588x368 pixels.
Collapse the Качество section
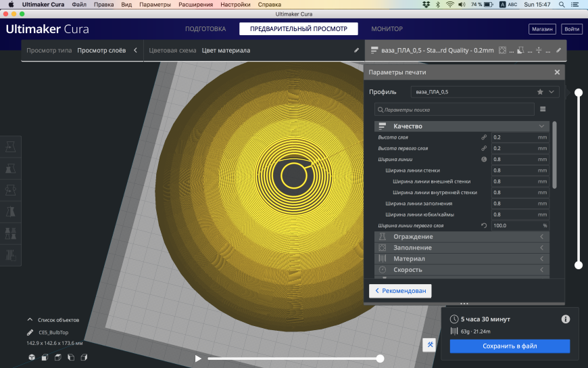pos(462,127)
